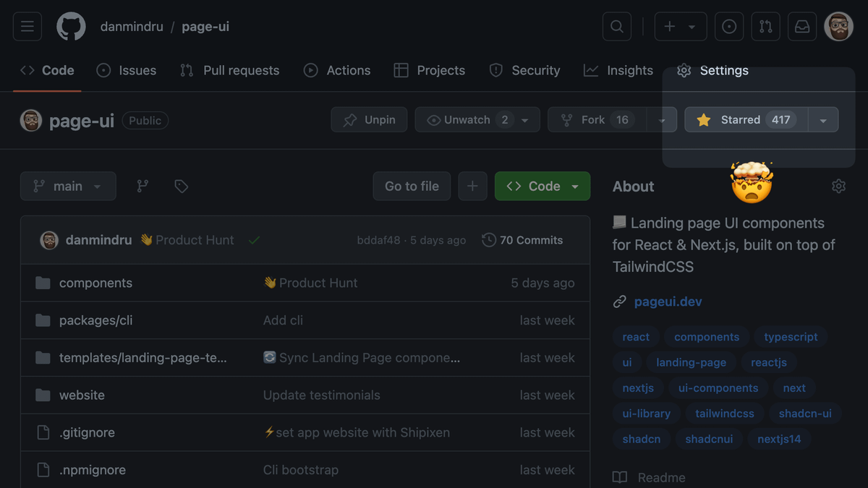This screenshot has height=488, width=868.
Task: Open the pageui.dev website link
Action: pos(668,301)
